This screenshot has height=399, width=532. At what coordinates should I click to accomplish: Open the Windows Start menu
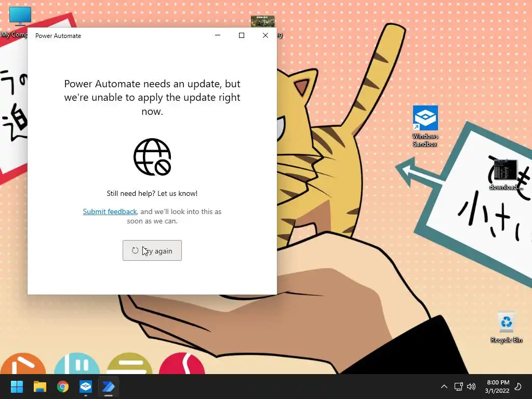pos(17,387)
